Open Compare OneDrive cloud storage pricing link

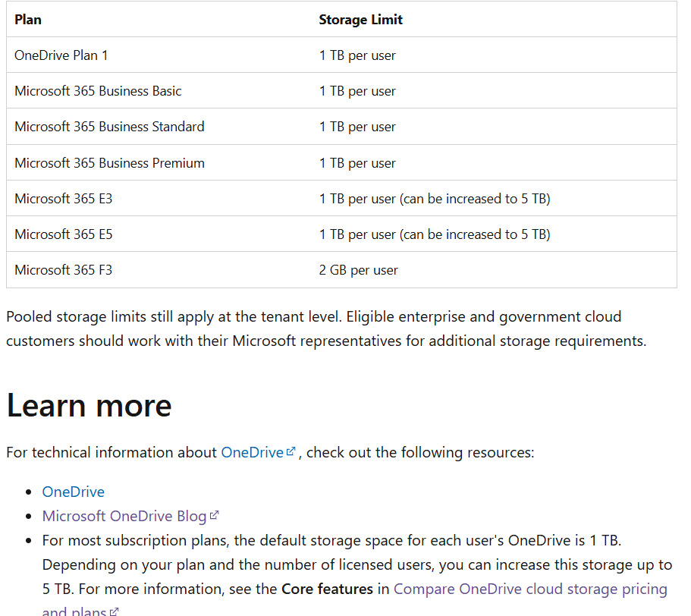point(530,589)
